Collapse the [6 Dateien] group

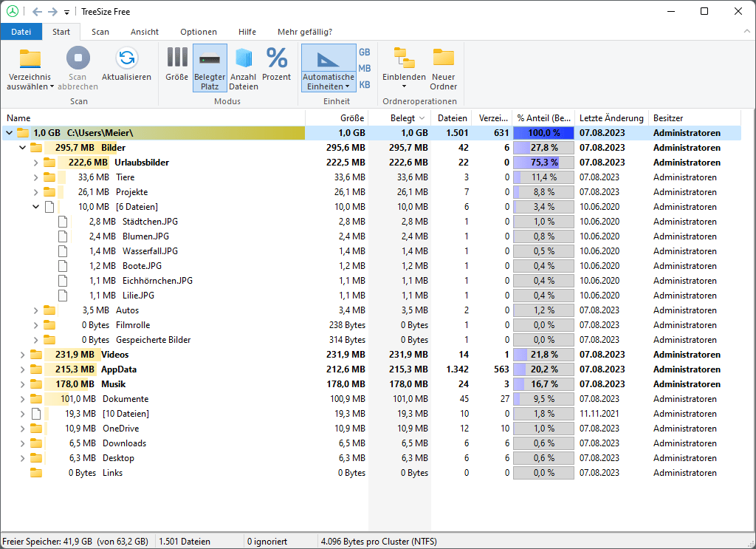point(35,207)
